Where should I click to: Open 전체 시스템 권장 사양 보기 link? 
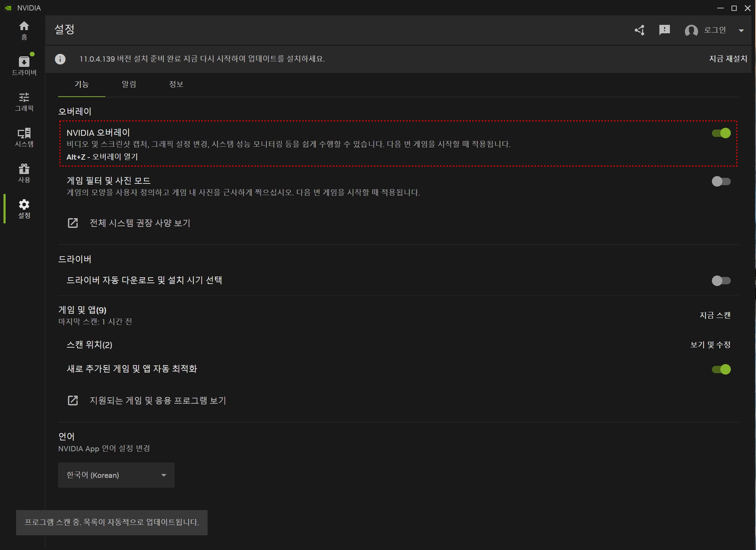pyautogui.click(x=140, y=223)
